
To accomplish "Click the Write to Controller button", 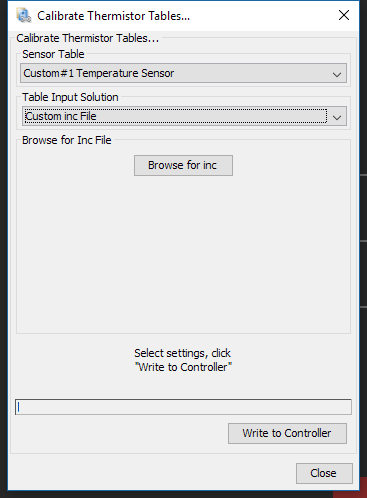I will point(287,433).
